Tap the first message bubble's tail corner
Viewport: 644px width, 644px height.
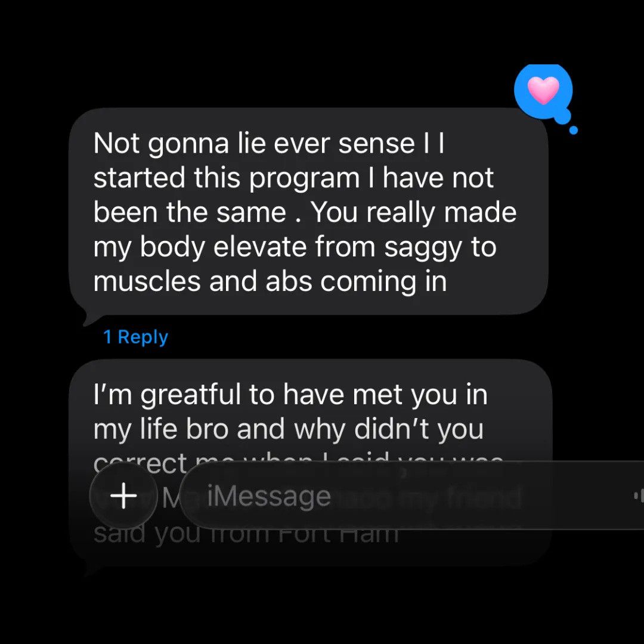(x=91, y=318)
